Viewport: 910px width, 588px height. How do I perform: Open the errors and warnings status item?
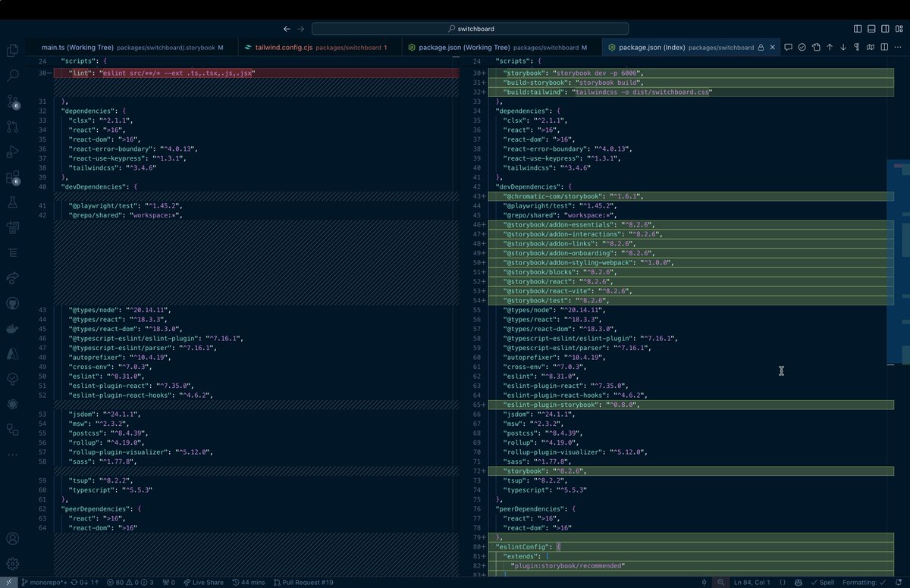click(130, 582)
